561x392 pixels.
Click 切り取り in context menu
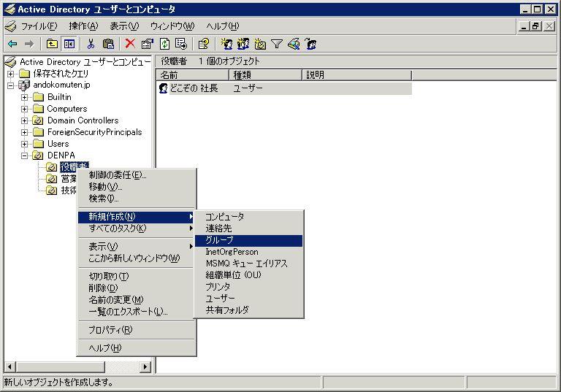point(137,277)
